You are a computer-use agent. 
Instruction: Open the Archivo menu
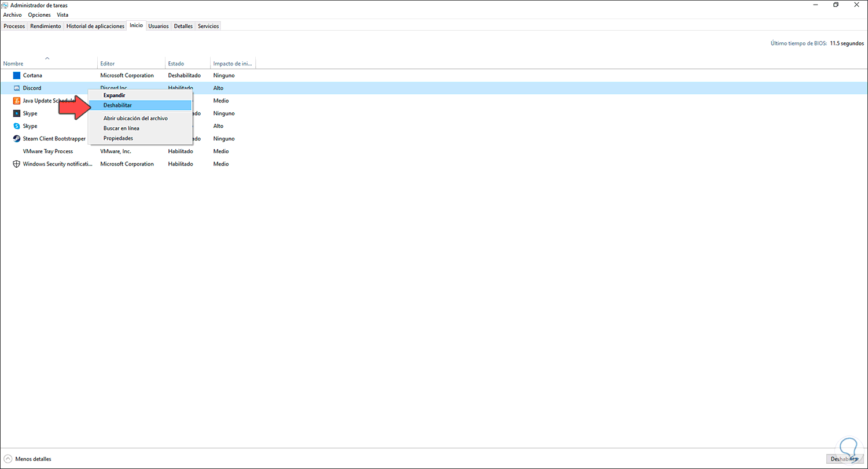coord(12,14)
